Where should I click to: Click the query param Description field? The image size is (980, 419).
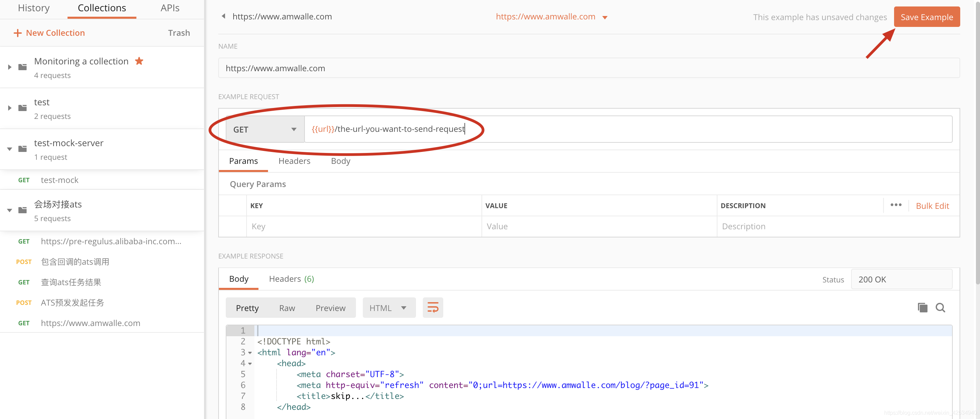coord(838,226)
